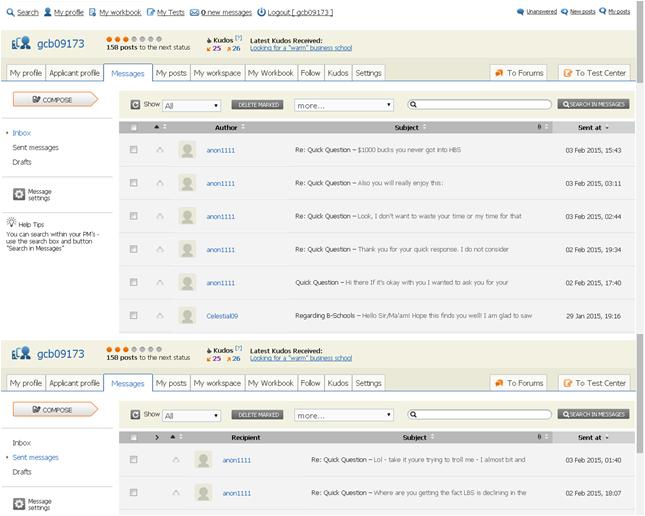Click the message search field in the Sent messages view
The width and height of the screenshot is (645, 516).
click(x=480, y=414)
